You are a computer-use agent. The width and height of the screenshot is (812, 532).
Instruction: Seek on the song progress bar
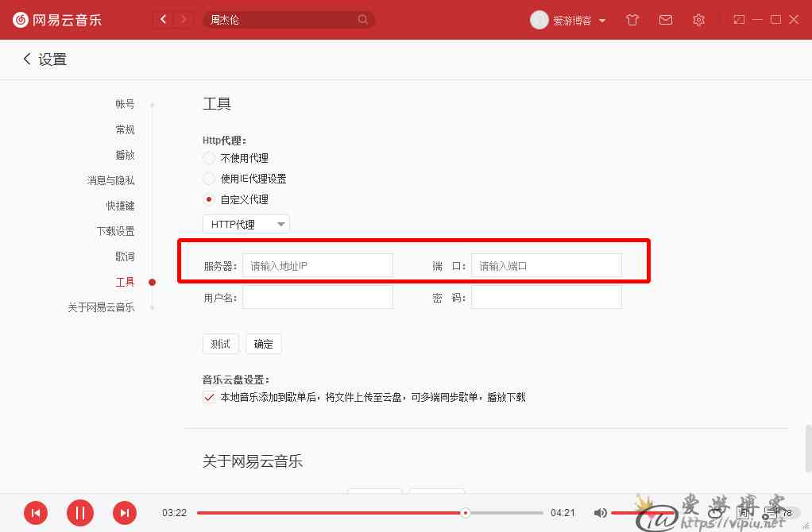(369, 513)
